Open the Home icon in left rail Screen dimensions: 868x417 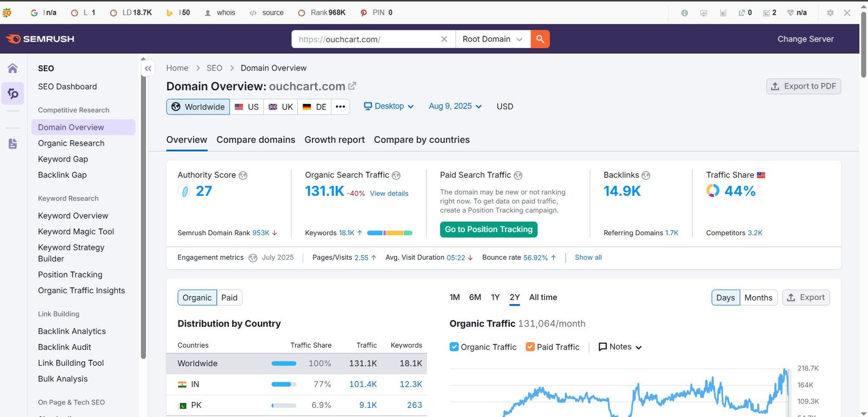(x=12, y=68)
